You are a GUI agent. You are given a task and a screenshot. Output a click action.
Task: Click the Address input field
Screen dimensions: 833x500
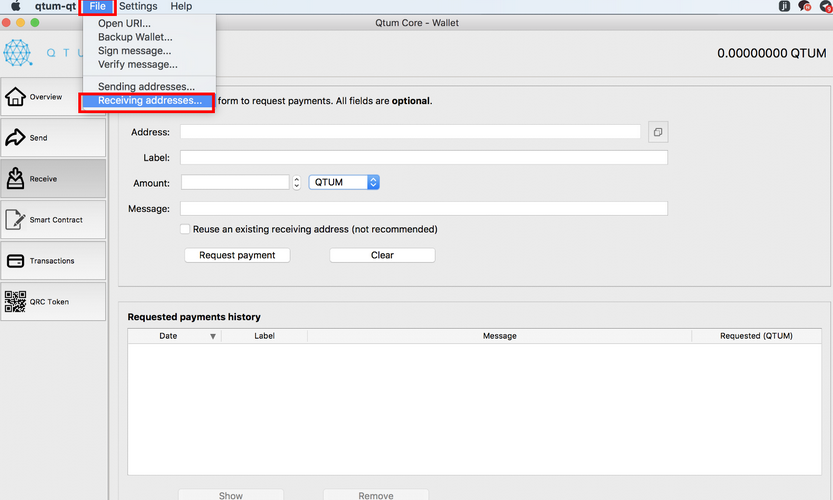coord(410,132)
